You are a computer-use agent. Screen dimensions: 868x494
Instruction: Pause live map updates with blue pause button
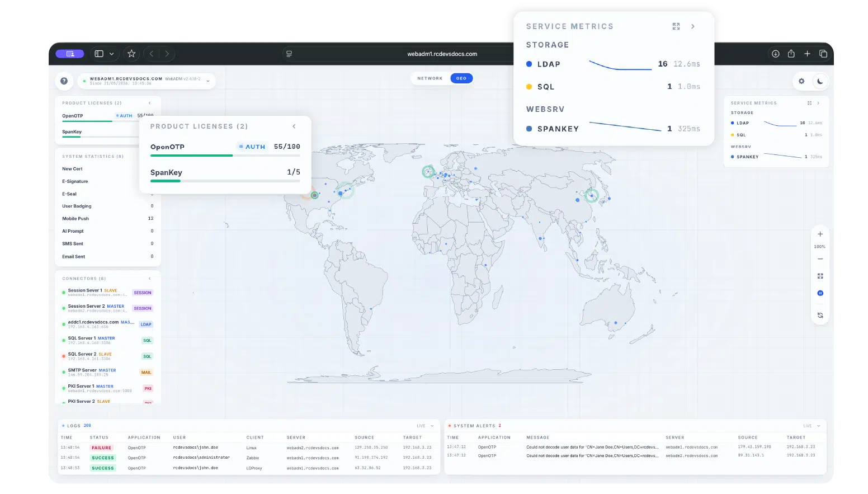click(x=820, y=293)
